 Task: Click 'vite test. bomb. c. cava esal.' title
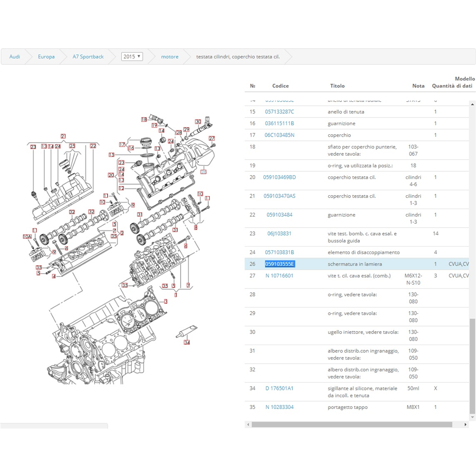(x=362, y=237)
